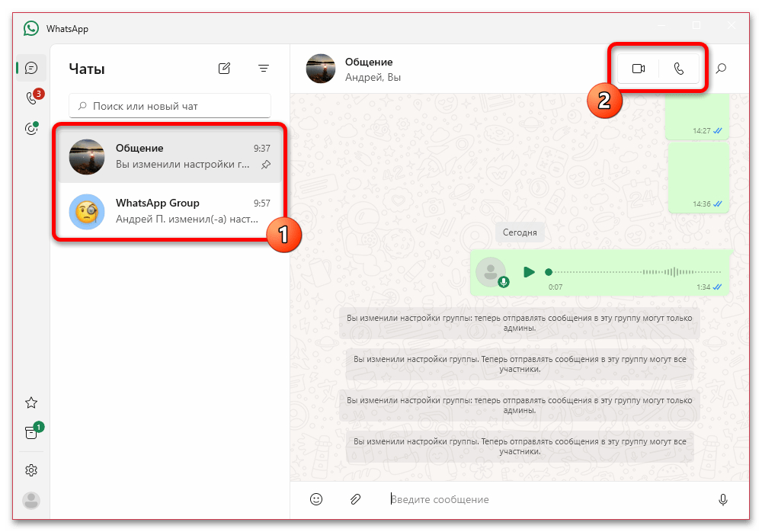762x532 pixels.
Task: Record a voice message with the microphone
Action: pyautogui.click(x=723, y=499)
